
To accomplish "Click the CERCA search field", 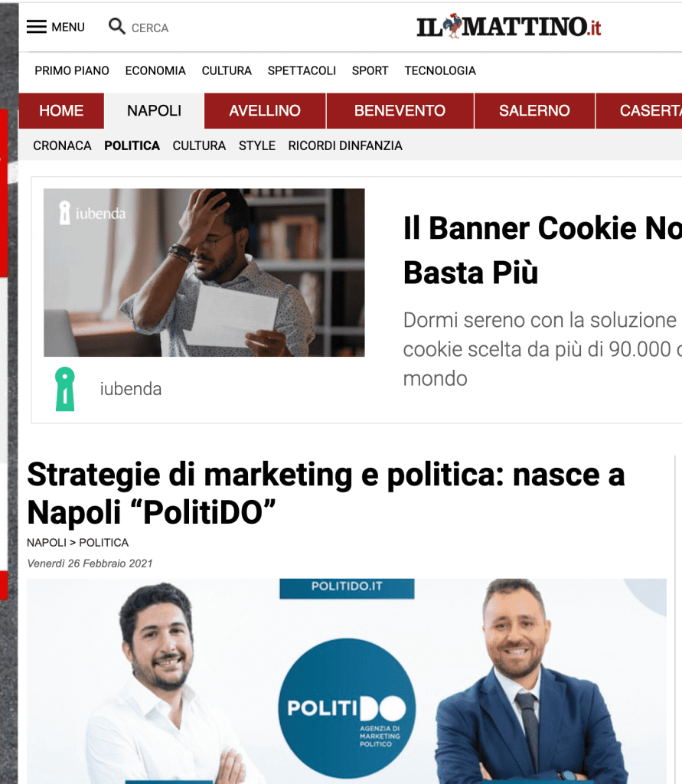I will (150, 28).
